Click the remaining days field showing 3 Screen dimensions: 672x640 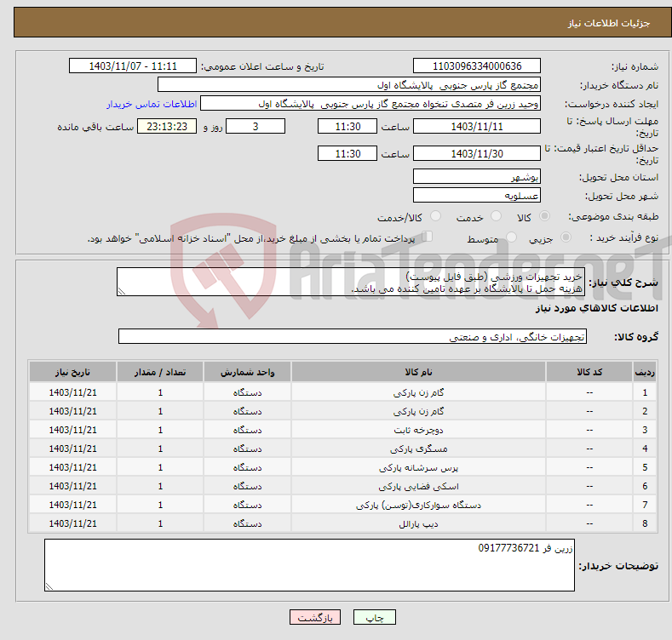(x=256, y=126)
